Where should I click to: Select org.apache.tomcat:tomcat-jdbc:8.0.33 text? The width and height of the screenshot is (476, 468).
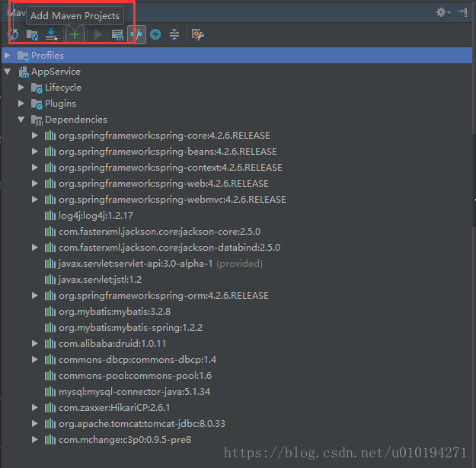pos(142,424)
